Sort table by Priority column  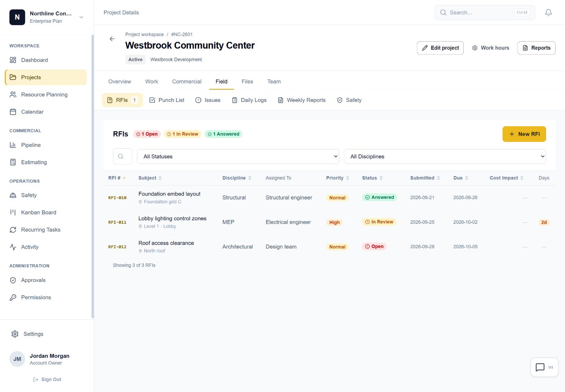point(337,178)
